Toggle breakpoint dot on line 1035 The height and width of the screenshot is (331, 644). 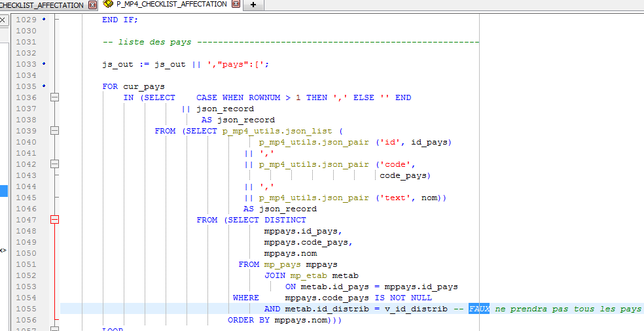(x=44, y=86)
